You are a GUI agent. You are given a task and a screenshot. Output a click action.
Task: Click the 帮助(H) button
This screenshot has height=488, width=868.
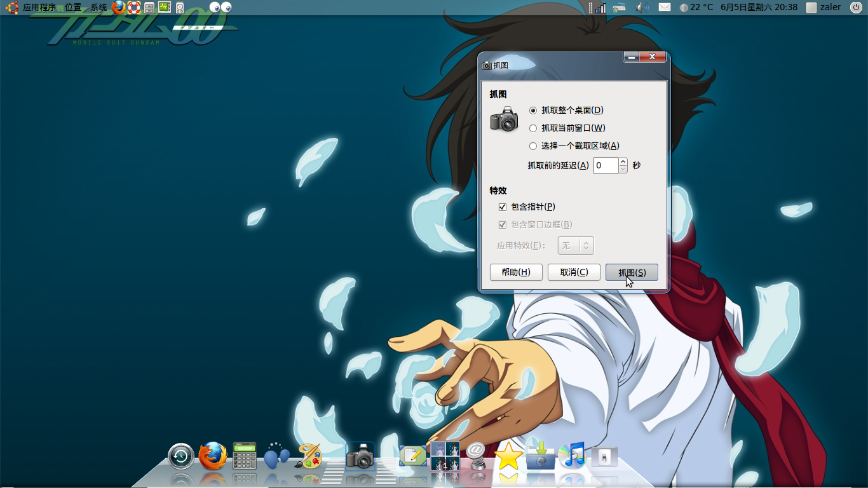pyautogui.click(x=516, y=272)
